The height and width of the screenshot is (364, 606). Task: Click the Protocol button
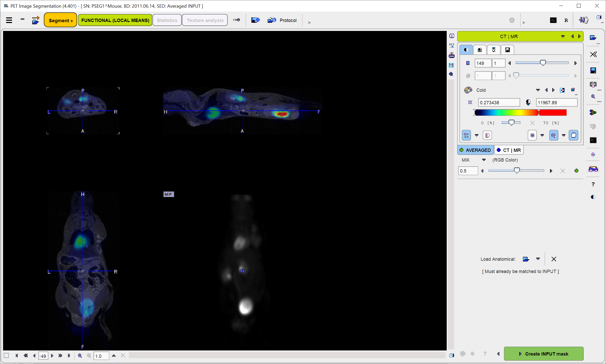point(282,20)
